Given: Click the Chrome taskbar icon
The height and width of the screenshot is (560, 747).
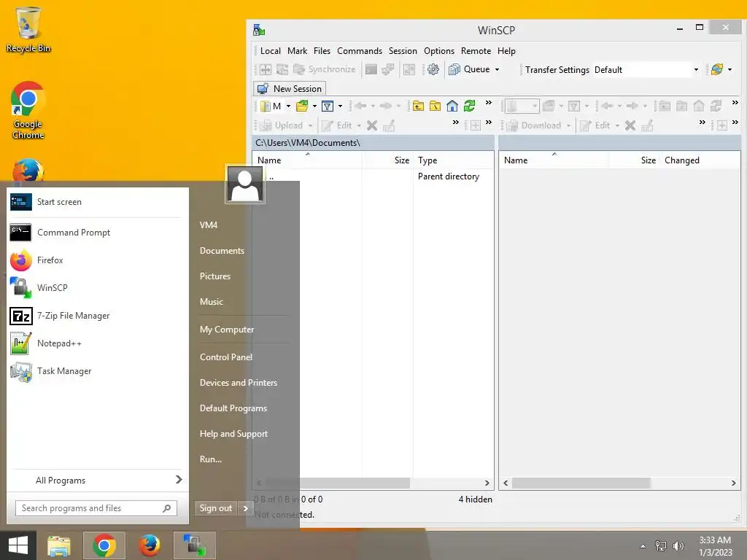Looking at the screenshot, I should pyautogui.click(x=104, y=545).
